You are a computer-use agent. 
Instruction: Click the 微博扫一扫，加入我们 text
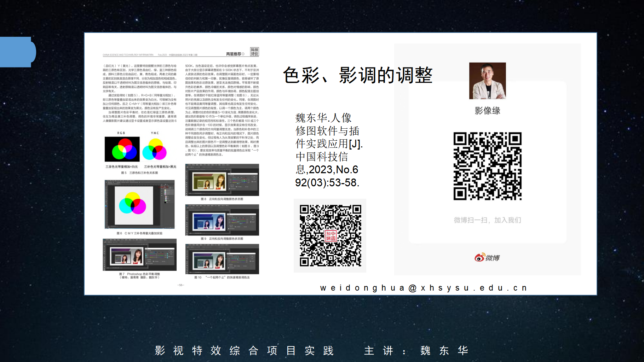[487, 220]
